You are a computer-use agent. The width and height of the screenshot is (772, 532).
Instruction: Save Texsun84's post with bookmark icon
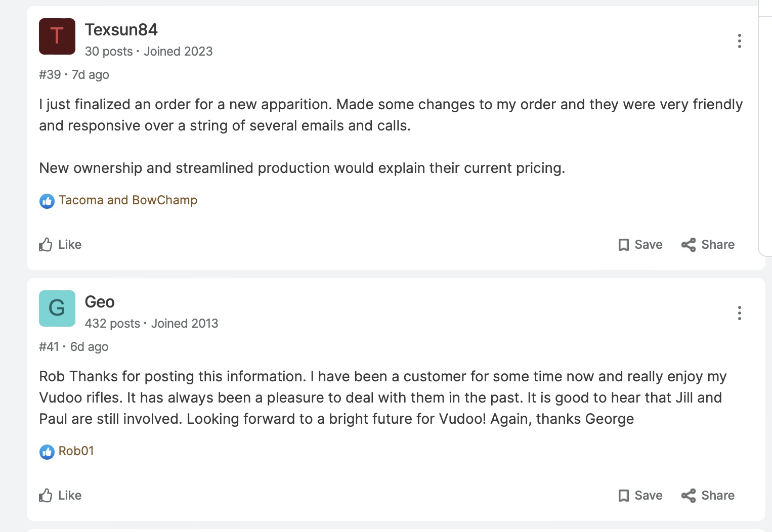[x=640, y=245]
